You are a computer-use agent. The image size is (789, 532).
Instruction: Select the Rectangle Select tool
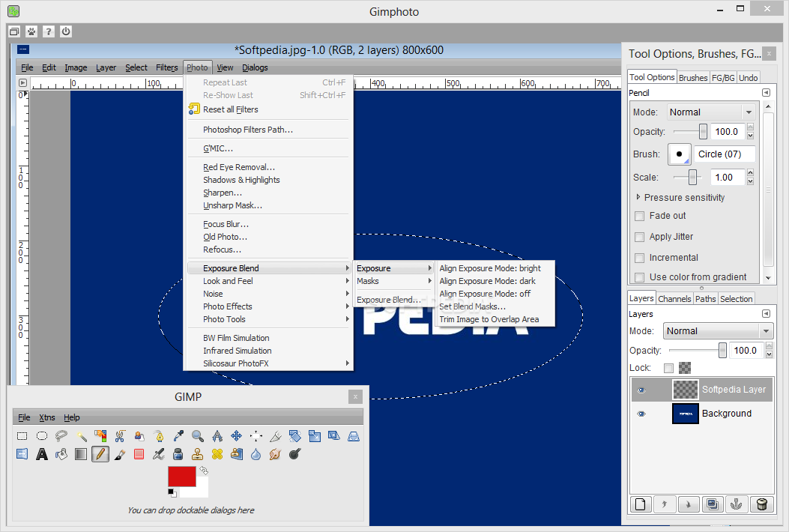(x=22, y=436)
